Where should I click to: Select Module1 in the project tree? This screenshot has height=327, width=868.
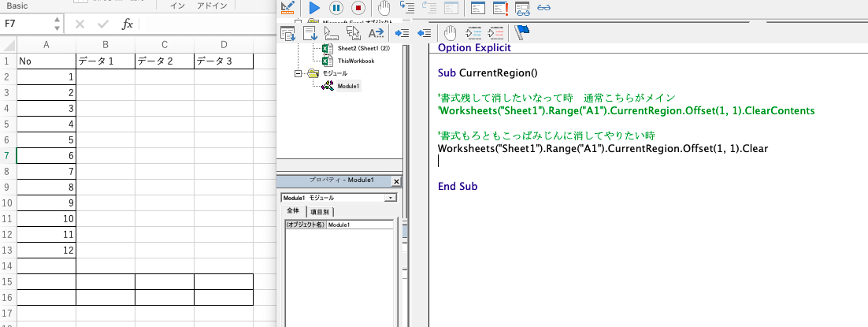(349, 86)
